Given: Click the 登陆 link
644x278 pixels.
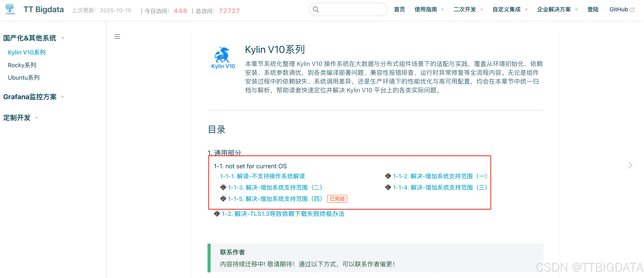Looking at the screenshot, I should tap(593, 9).
